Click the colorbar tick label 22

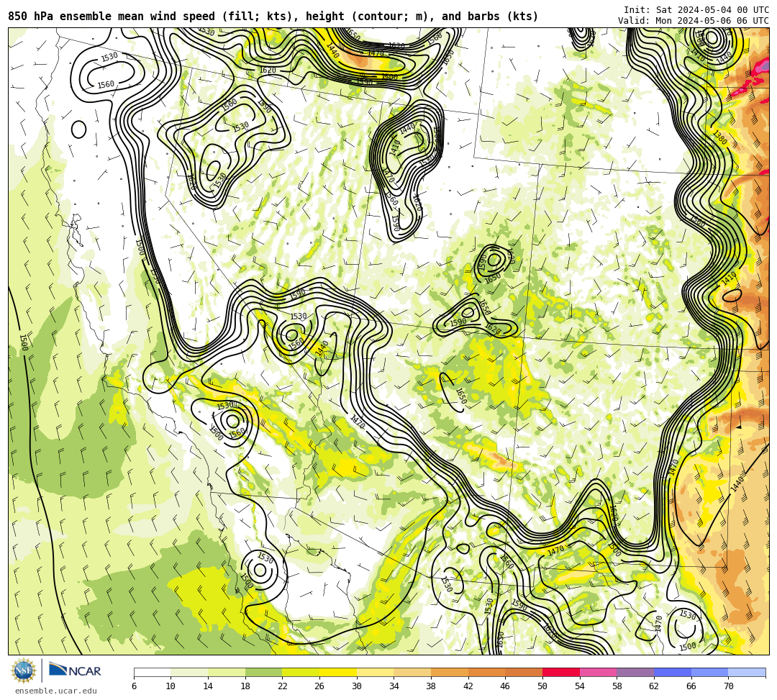pyautogui.click(x=283, y=686)
